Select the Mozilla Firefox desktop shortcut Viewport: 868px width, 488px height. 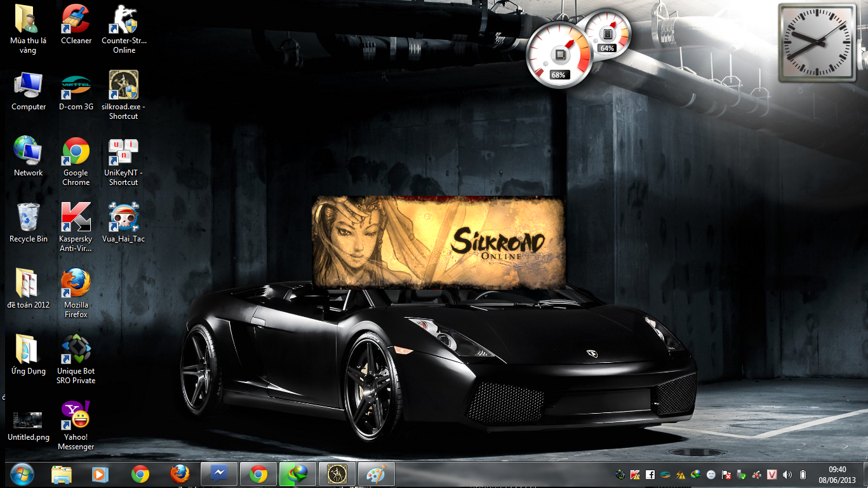pyautogui.click(x=76, y=293)
